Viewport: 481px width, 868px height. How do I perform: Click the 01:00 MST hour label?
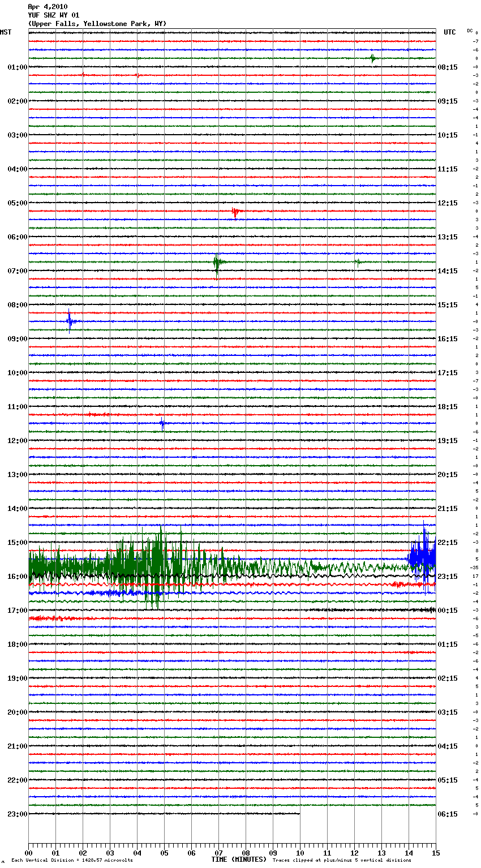(x=17, y=67)
